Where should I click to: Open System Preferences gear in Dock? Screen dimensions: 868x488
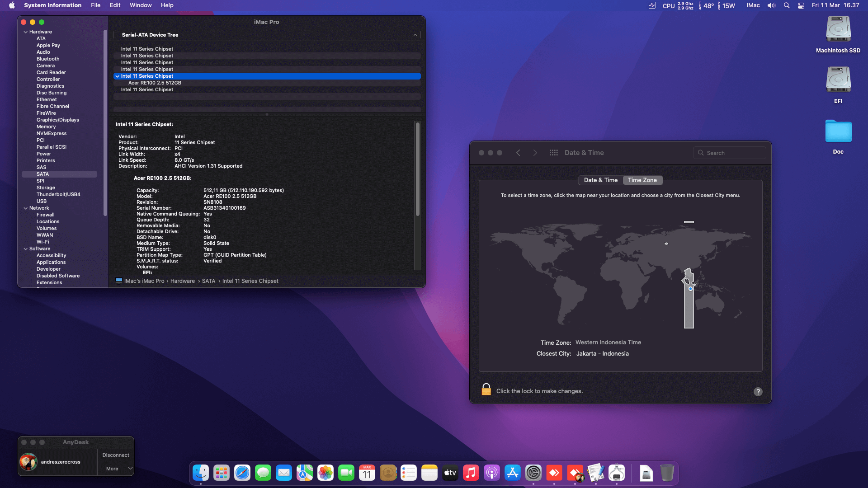pos(533,473)
